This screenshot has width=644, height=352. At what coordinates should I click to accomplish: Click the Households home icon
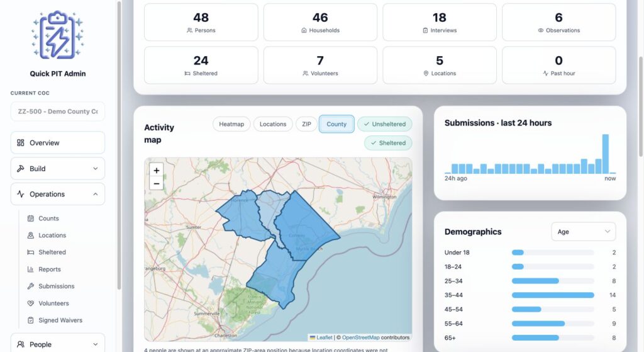(304, 30)
